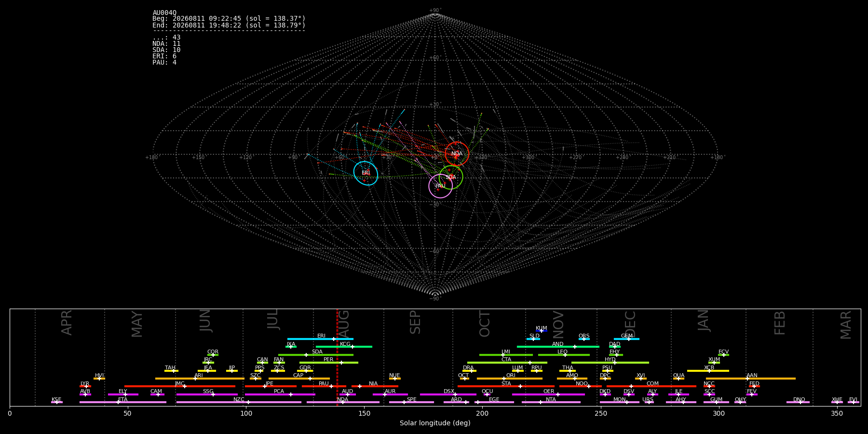Click the DEC month label
The height and width of the screenshot is (434, 868).
pos(630,325)
